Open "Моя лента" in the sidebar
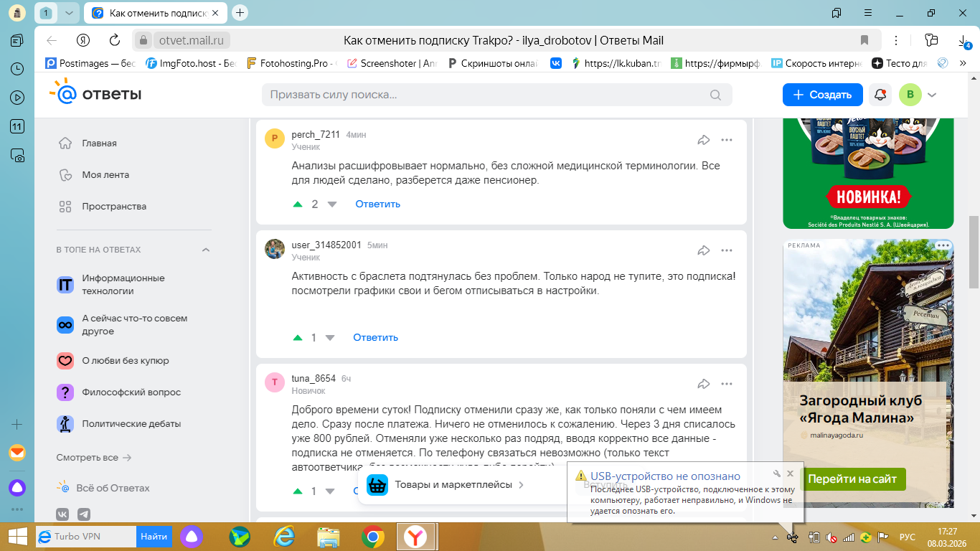This screenshot has height=551, width=980. point(105,175)
